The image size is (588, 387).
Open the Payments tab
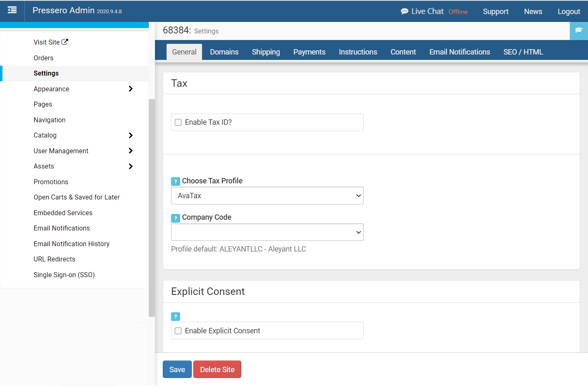click(309, 52)
